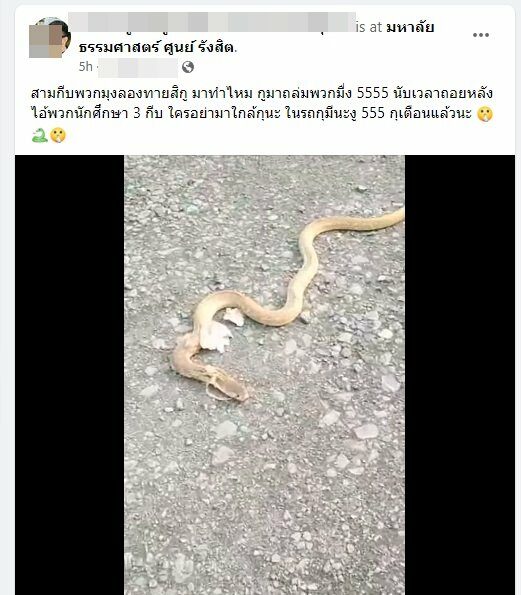Click the 5555 laughter text in the post
521x595 pixels.
(373, 93)
